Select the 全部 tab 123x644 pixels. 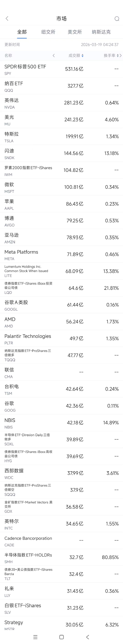(x=22, y=32)
